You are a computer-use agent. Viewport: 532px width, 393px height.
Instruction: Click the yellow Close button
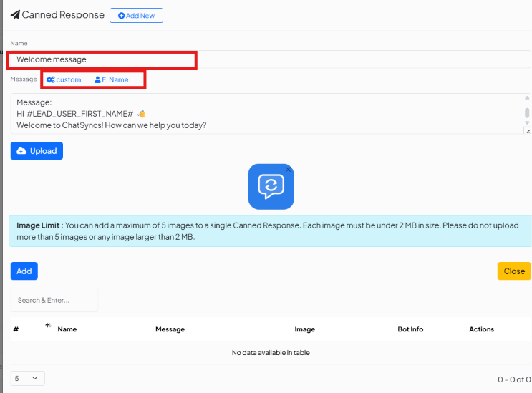coord(514,271)
